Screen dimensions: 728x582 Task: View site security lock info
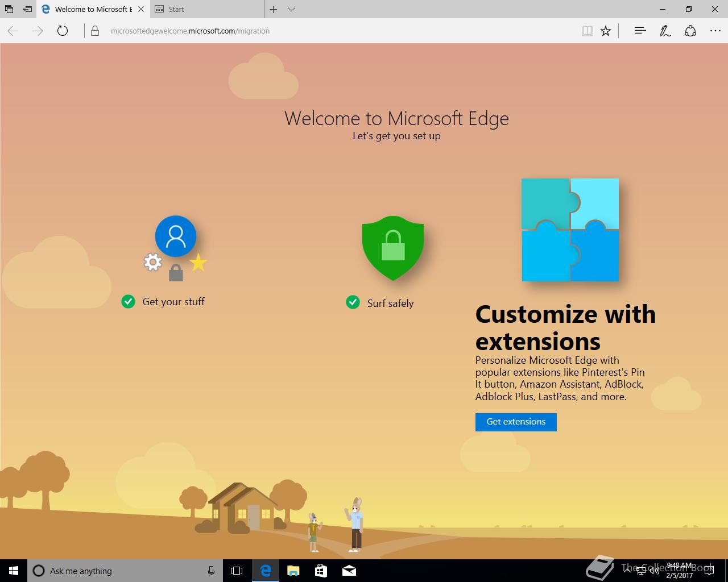pos(95,31)
